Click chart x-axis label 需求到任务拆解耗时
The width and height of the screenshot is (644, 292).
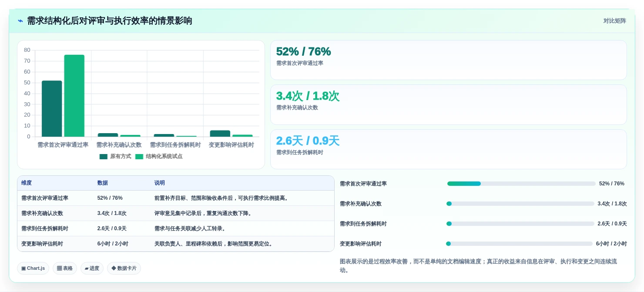175,145
